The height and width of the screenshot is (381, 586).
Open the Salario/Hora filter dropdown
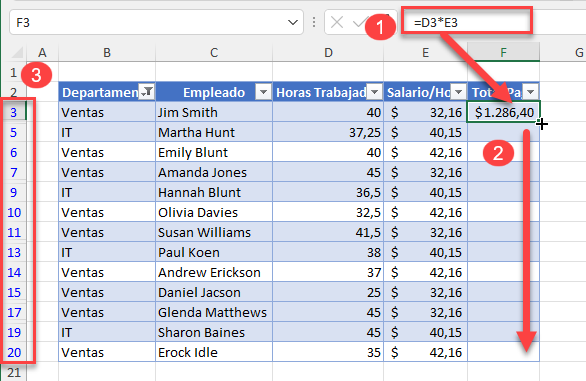(x=459, y=92)
